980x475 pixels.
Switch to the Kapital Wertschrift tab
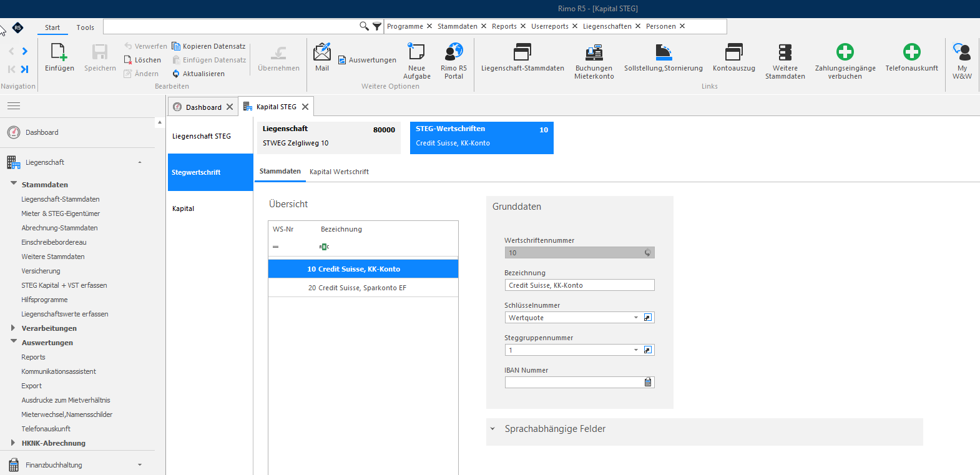339,172
